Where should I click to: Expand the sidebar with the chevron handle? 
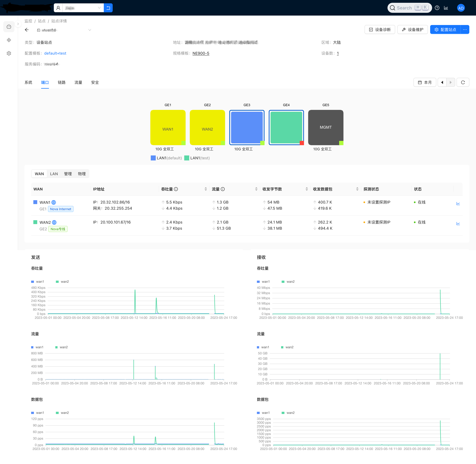point(18,24)
